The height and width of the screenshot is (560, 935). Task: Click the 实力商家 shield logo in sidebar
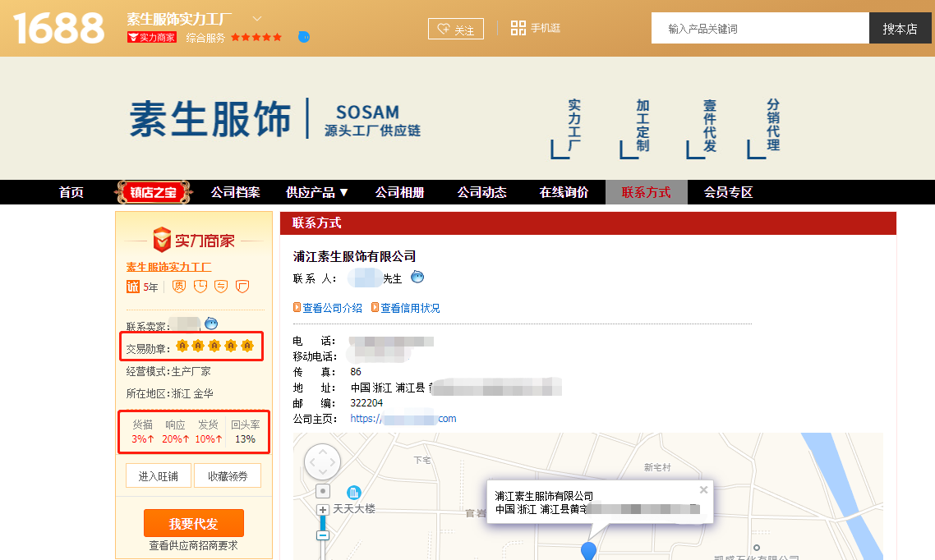pyautogui.click(x=194, y=240)
